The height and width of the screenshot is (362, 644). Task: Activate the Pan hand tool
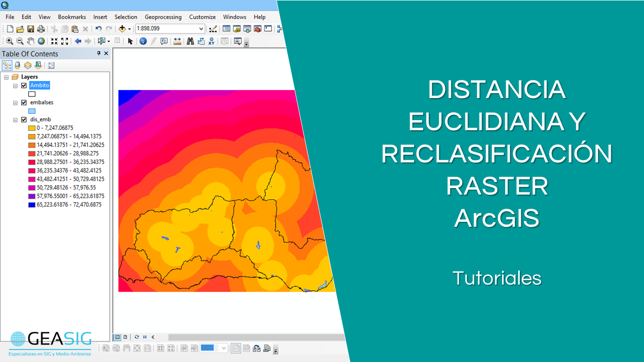coord(31,41)
